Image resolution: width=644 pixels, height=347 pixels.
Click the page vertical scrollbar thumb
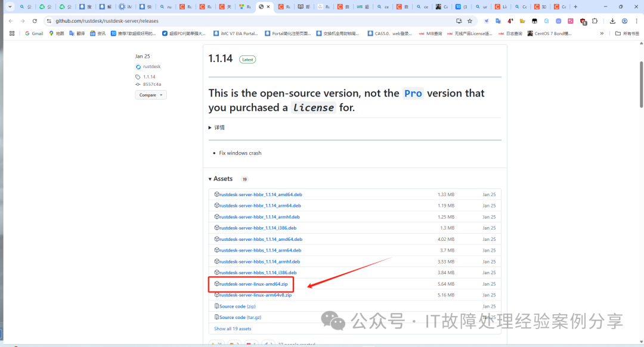point(641,84)
